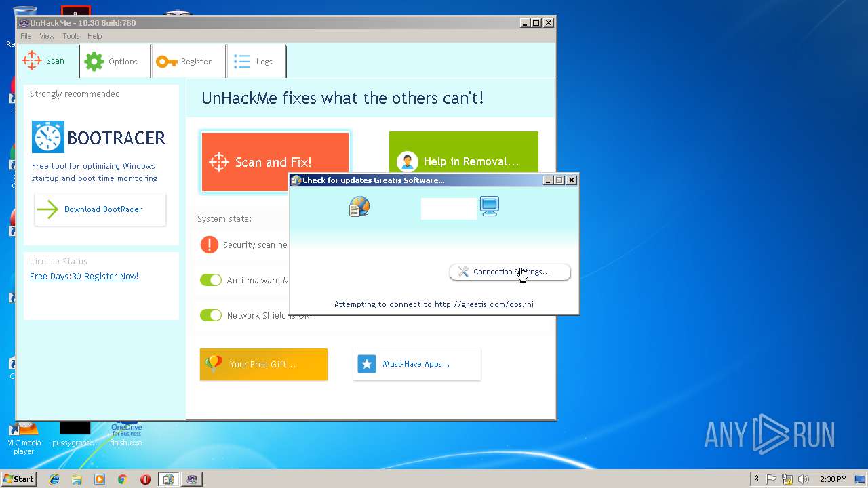Viewport: 868px width, 488px height.
Task: Open the File menu
Action: click(x=26, y=36)
